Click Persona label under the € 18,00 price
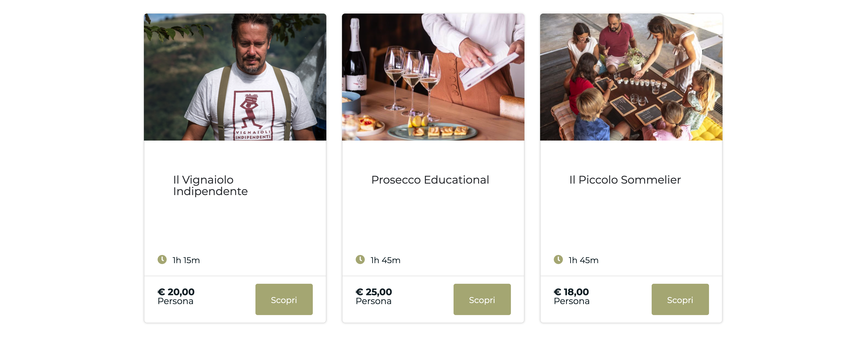Screen dimensions: 868x338 [572, 301]
